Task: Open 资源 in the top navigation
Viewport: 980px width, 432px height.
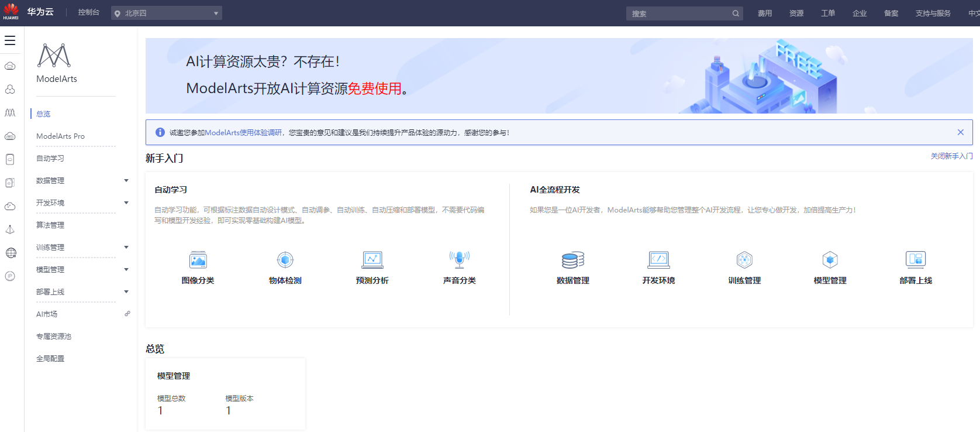Action: point(796,13)
